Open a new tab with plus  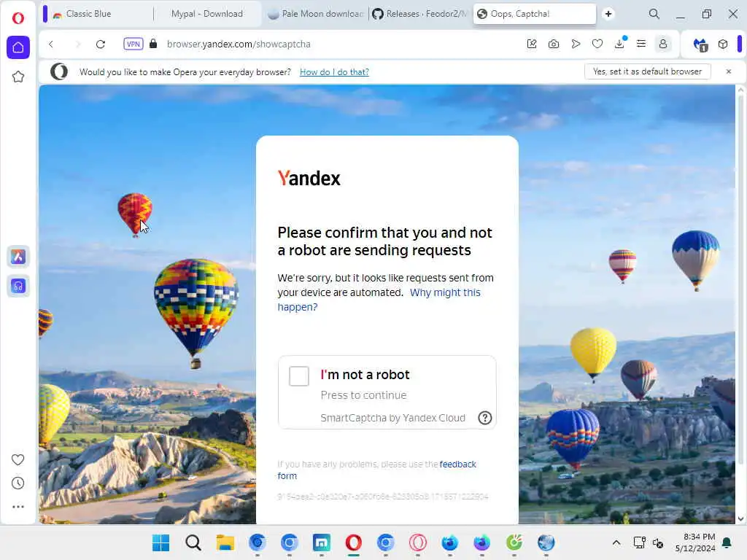[608, 14]
